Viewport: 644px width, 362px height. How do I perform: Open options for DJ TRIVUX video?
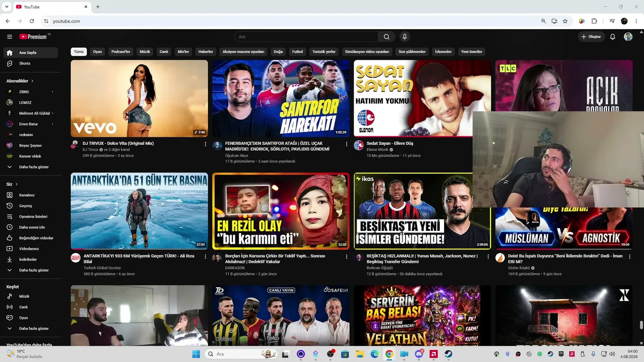(205, 144)
